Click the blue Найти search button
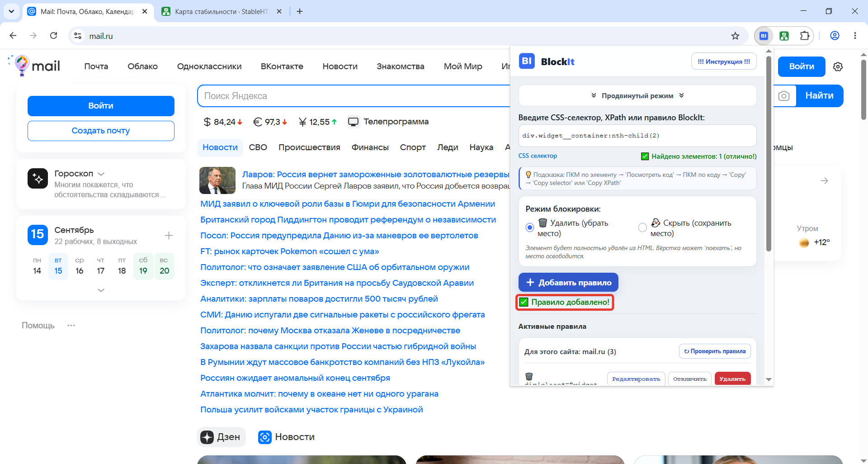The image size is (868, 464). coord(819,96)
